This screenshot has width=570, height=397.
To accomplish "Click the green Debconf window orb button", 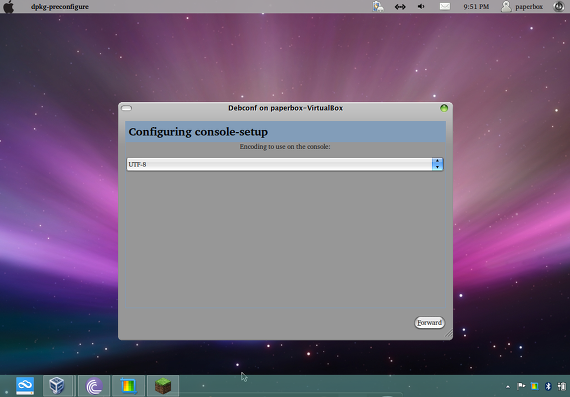I will [x=444, y=108].
